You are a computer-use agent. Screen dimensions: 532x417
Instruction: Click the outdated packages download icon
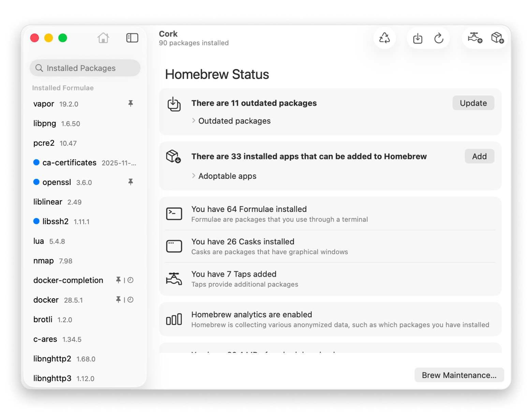(174, 104)
